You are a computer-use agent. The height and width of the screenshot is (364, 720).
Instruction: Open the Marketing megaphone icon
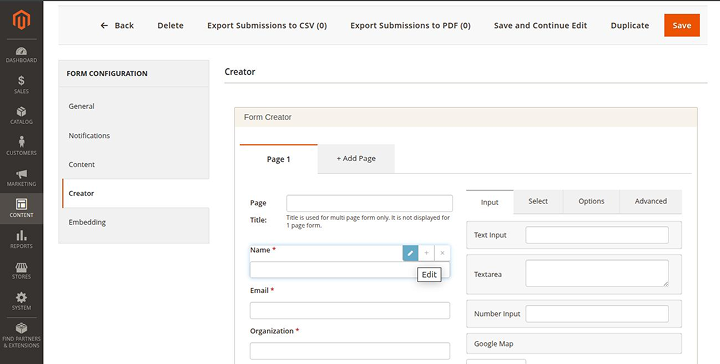[x=21, y=174]
